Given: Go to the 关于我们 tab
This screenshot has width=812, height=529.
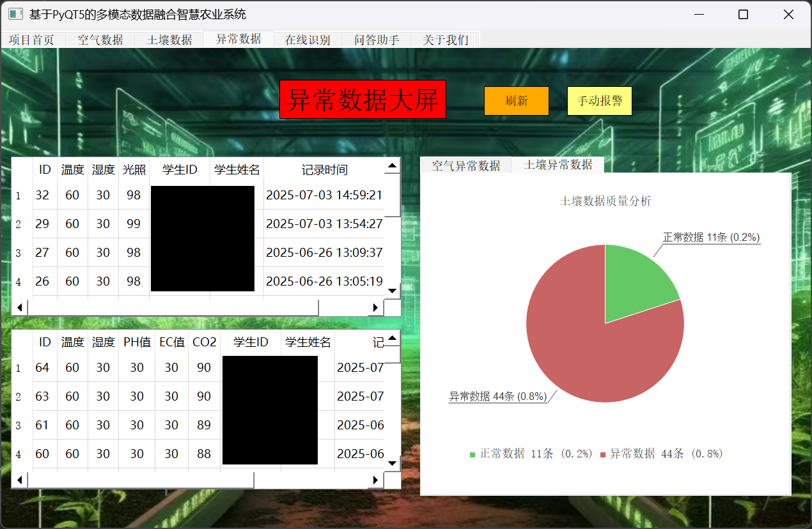Looking at the screenshot, I should [446, 40].
